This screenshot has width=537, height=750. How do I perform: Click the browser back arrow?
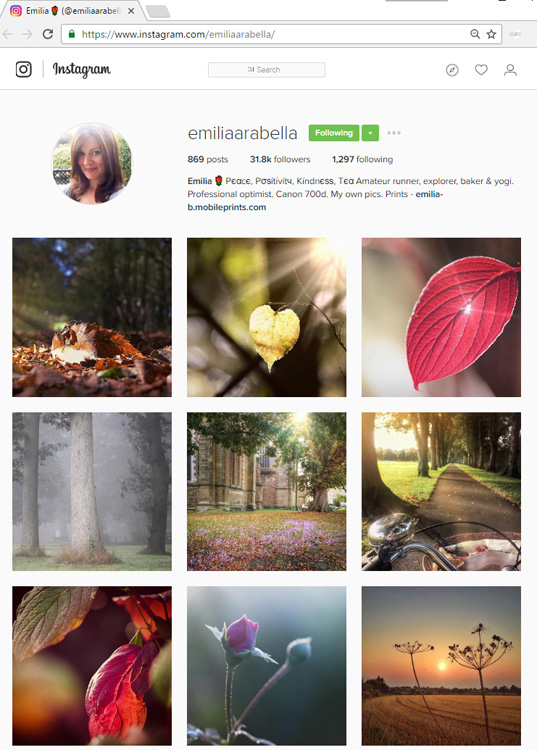coord(8,34)
